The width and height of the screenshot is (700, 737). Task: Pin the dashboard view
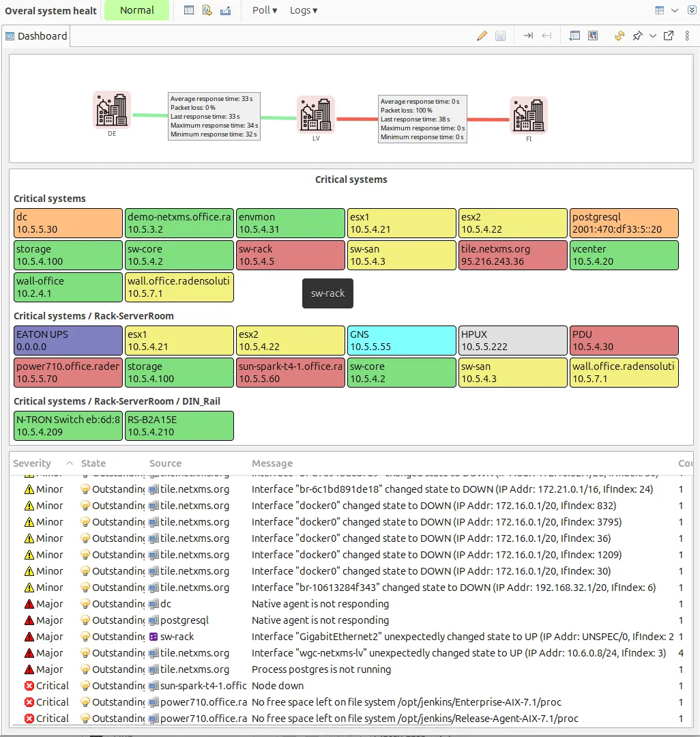coord(639,35)
